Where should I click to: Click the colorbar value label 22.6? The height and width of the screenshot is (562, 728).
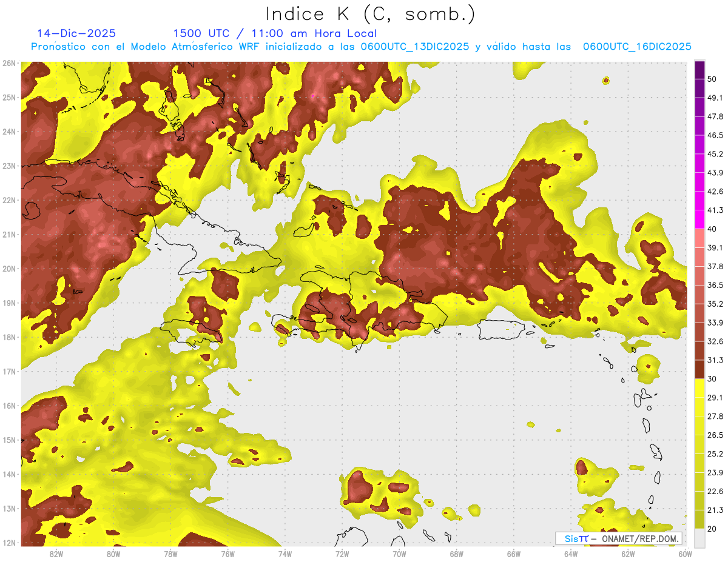[715, 492]
